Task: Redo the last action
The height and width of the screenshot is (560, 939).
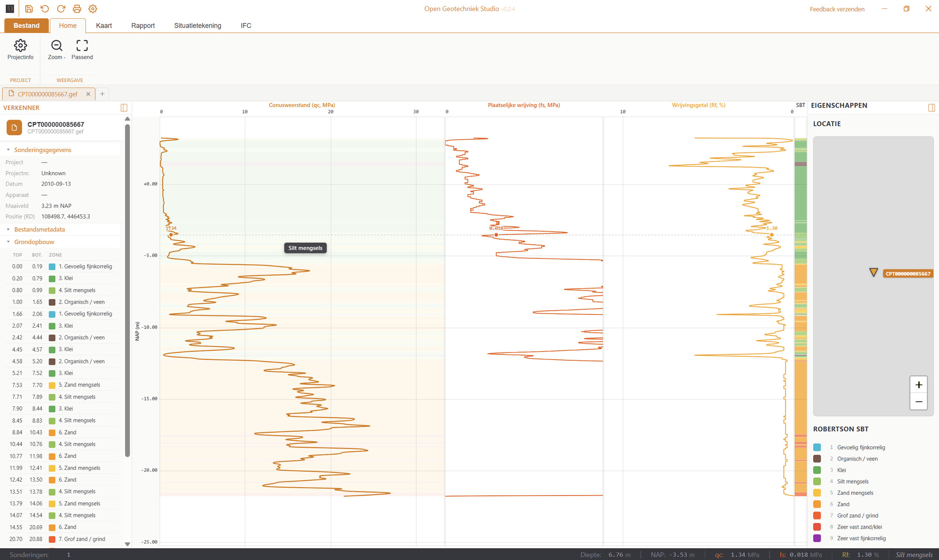Action: pos(61,9)
